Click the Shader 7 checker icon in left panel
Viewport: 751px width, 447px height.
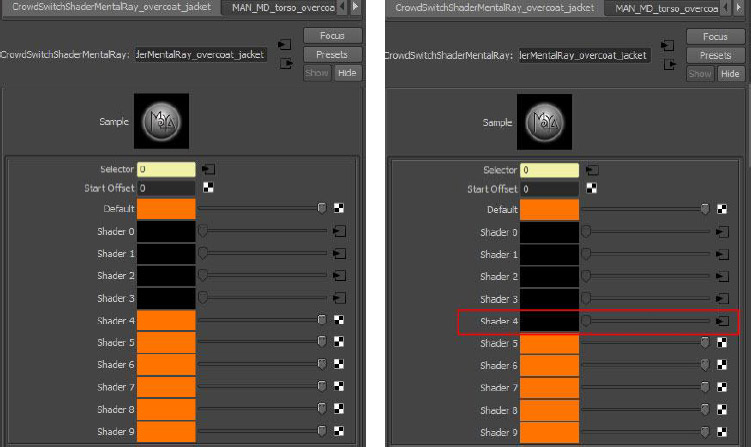[339, 386]
